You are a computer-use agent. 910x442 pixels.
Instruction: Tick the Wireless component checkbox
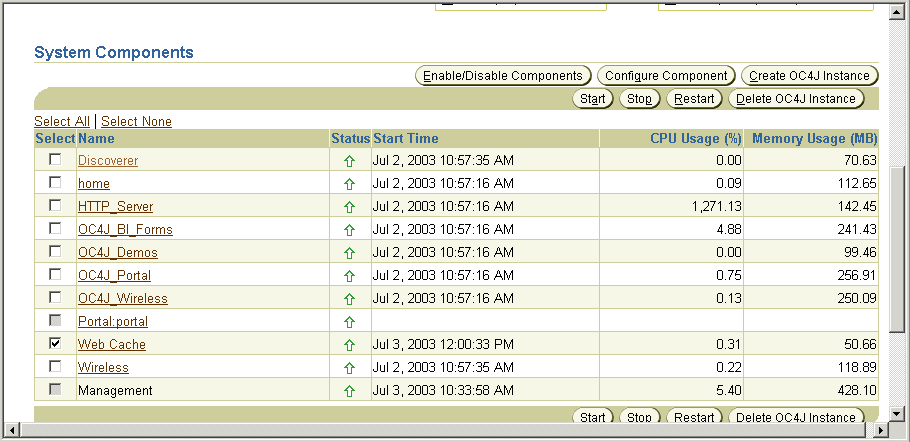coord(55,366)
